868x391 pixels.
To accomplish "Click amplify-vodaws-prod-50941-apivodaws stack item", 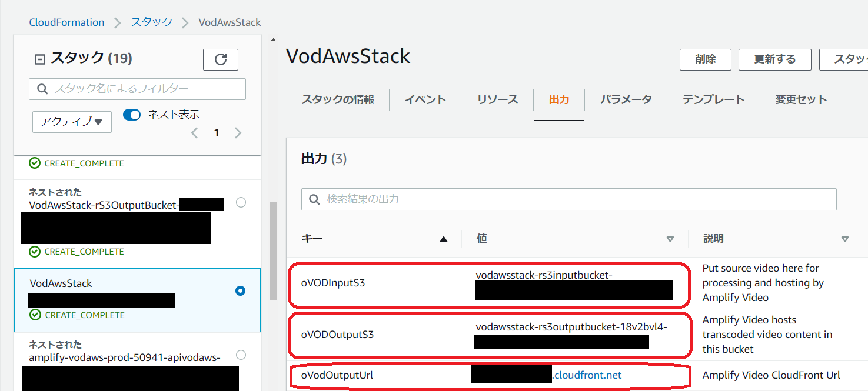I will pyautogui.click(x=137, y=362).
